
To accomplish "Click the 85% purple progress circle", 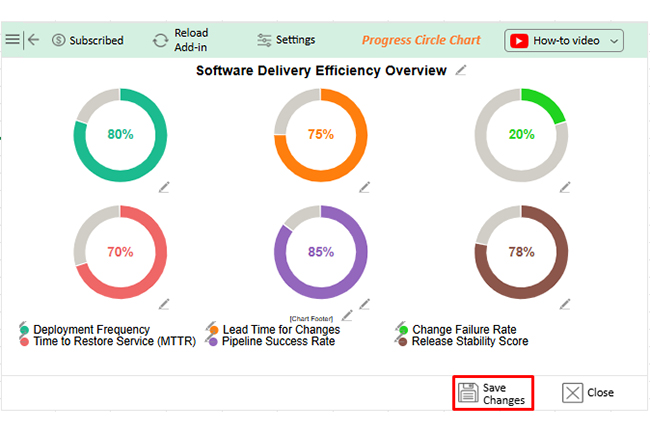I will pos(321,252).
